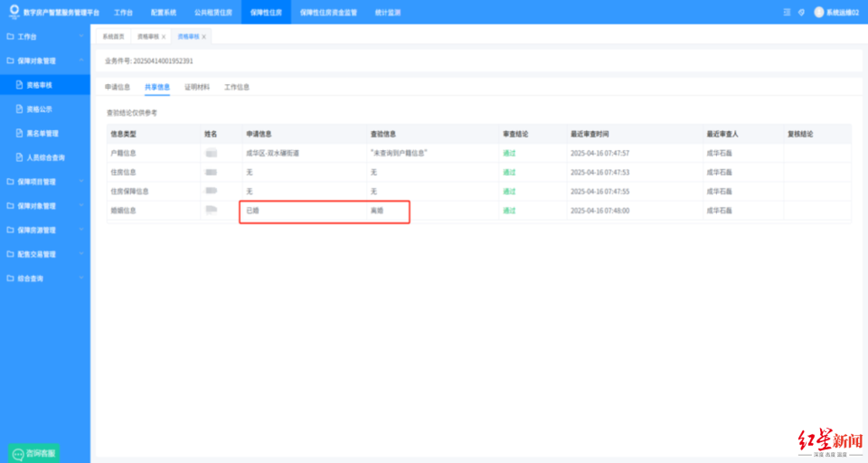Open 工作台 in the top navigation bar
The width and height of the screenshot is (868, 463).
[x=123, y=12]
